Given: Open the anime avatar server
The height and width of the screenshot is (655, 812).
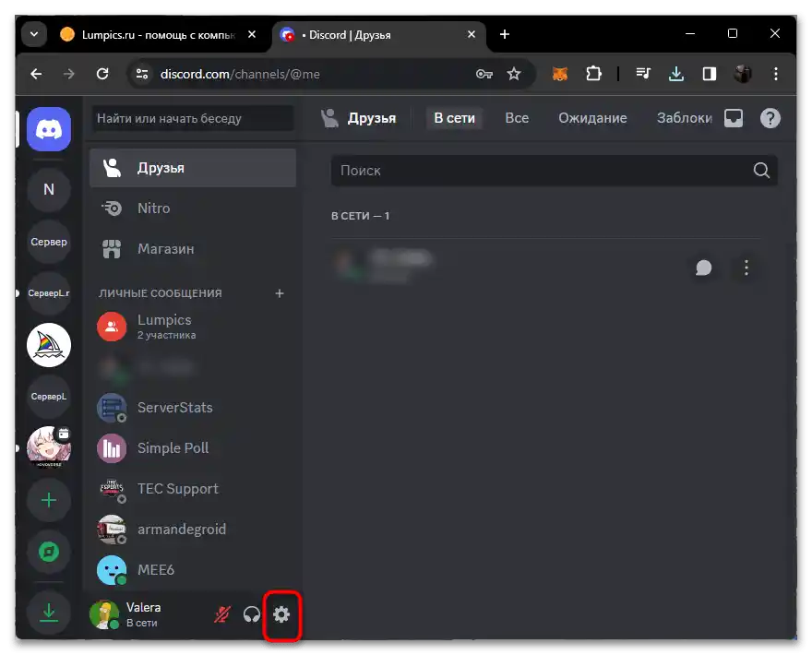Looking at the screenshot, I should pyautogui.click(x=49, y=447).
